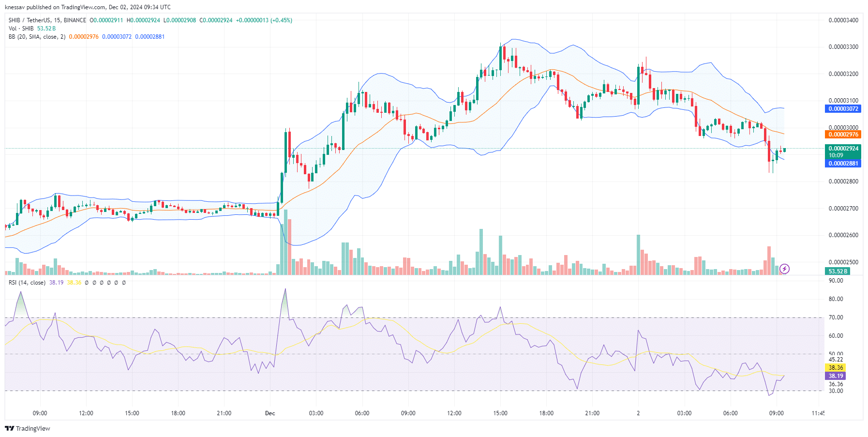Viewport: 868px width, 437px height.
Task: Select the green 0.00002924 current price tag
Action: [843, 151]
